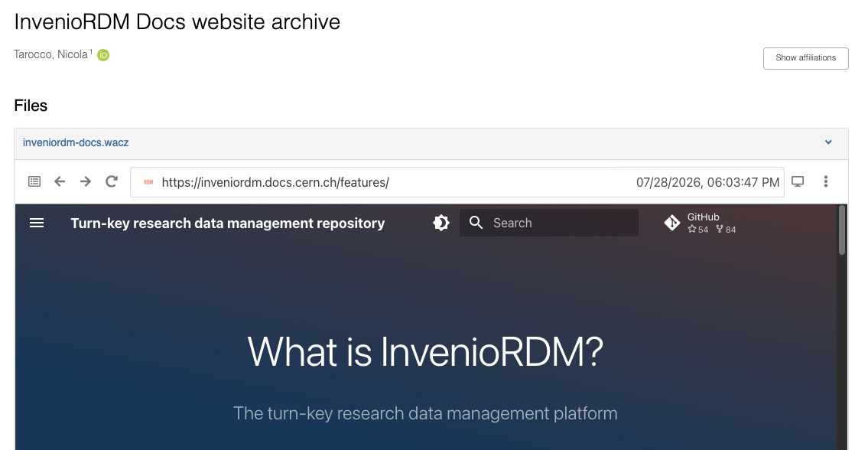868x450 pixels.
Task: Click the Files section heading
Action: pyautogui.click(x=31, y=106)
